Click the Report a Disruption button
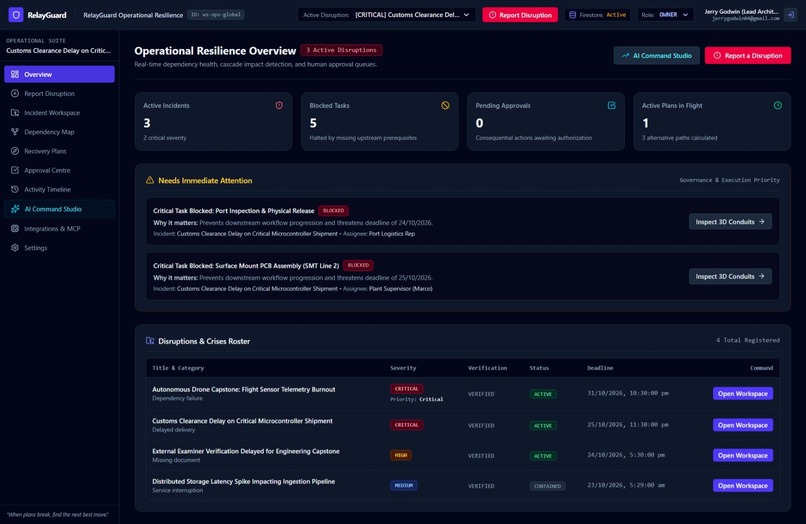 tap(747, 56)
